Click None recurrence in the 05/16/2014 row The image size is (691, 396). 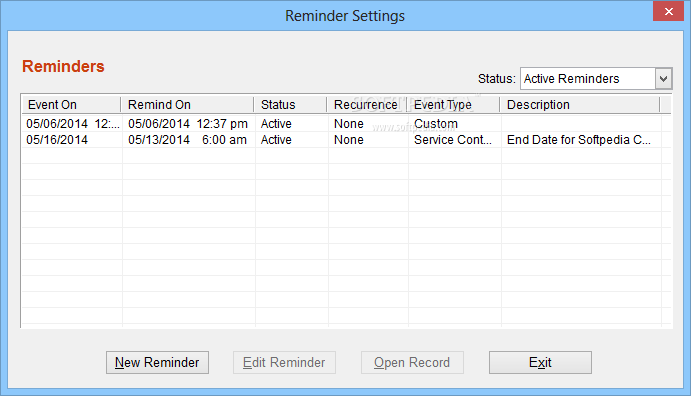click(349, 140)
